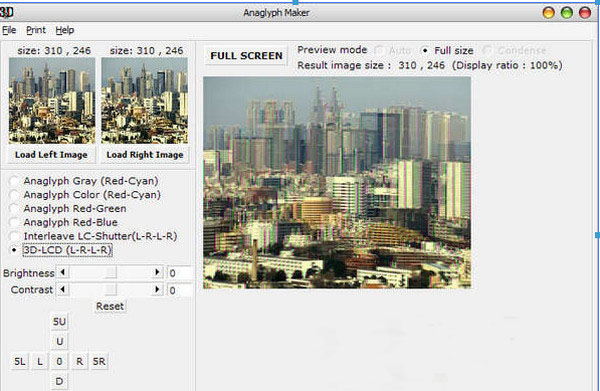Image resolution: width=600 pixels, height=391 pixels.
Task: Increase brightness with the right arrow
Action: [157, 272]
